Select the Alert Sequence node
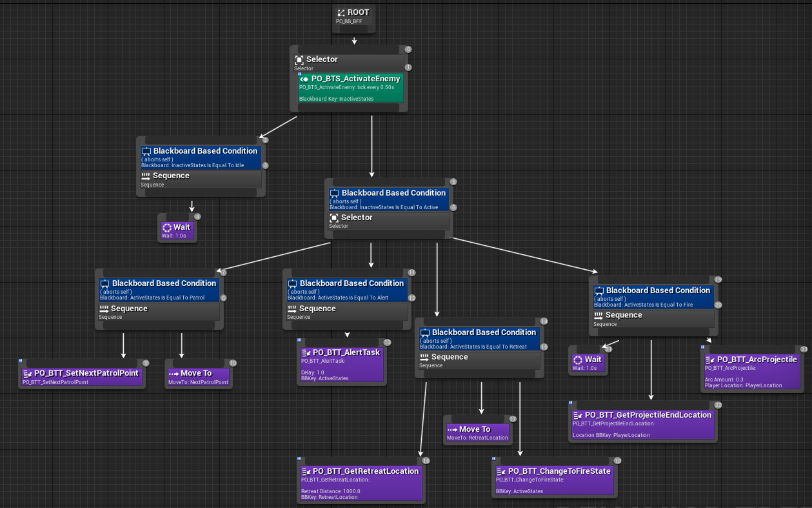 click(347, 312)
